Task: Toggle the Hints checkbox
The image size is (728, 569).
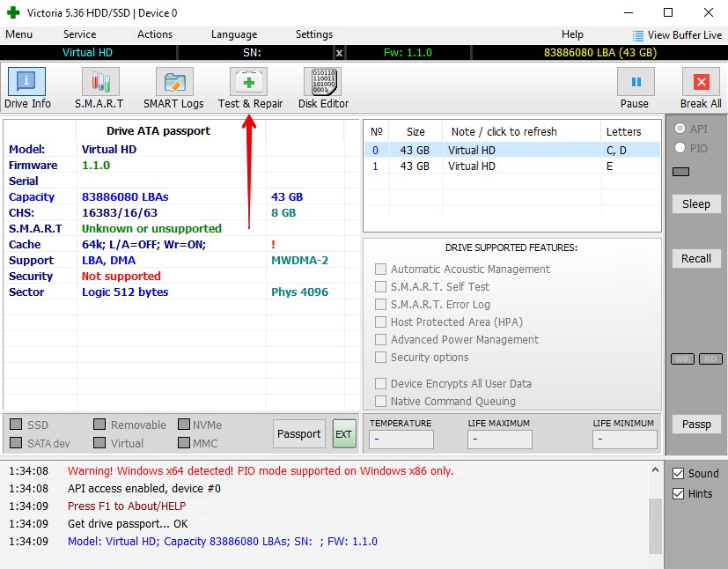Action: [678, 494]
